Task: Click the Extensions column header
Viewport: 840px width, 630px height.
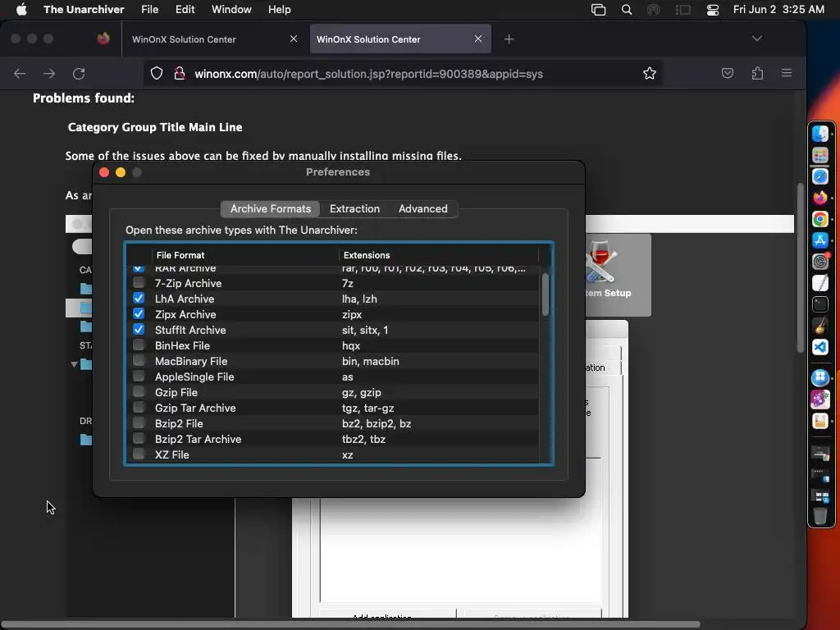Action: tap(438, 255)
